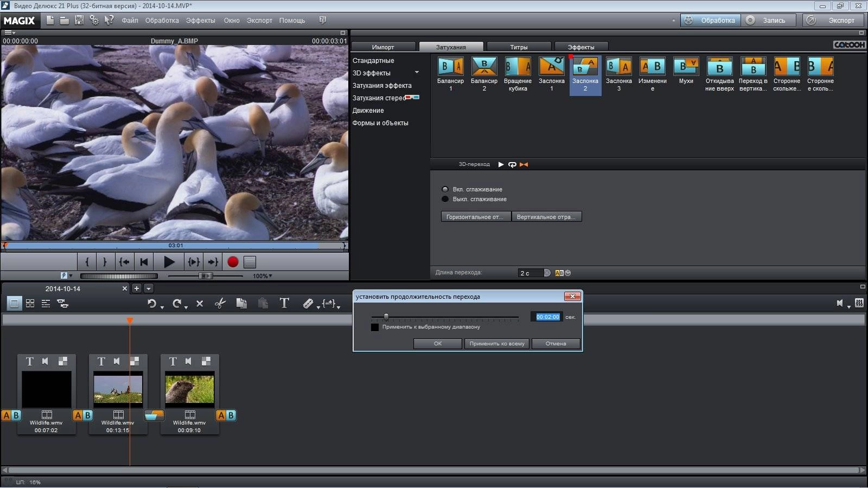Click the red record button
This screenshot has height=488, width=868.
(233, 262)
